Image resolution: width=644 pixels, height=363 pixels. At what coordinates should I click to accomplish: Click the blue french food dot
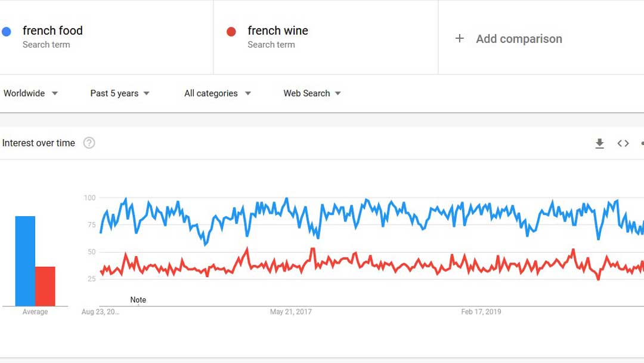[7, 32]
